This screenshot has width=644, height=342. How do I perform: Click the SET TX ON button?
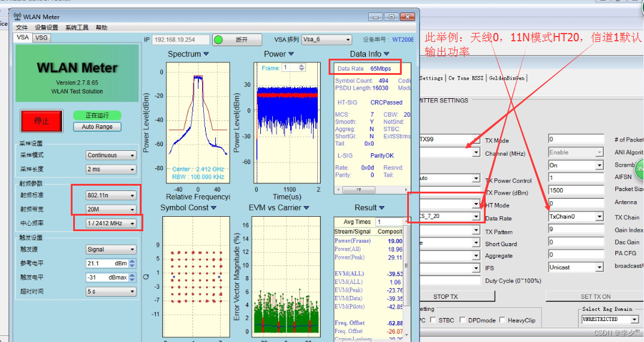click(x=595, y=296)
